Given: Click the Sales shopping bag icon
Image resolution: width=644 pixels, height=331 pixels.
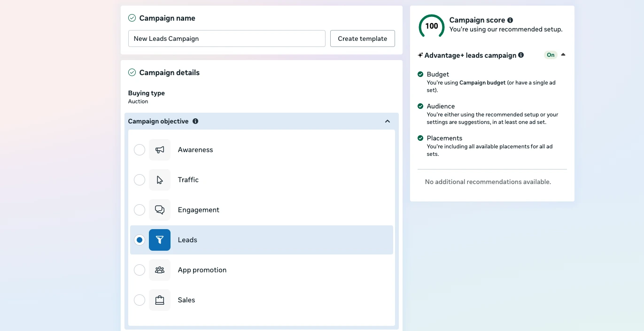Looking at the screenshot, I should pyautogui.click(x=160, y=300).
